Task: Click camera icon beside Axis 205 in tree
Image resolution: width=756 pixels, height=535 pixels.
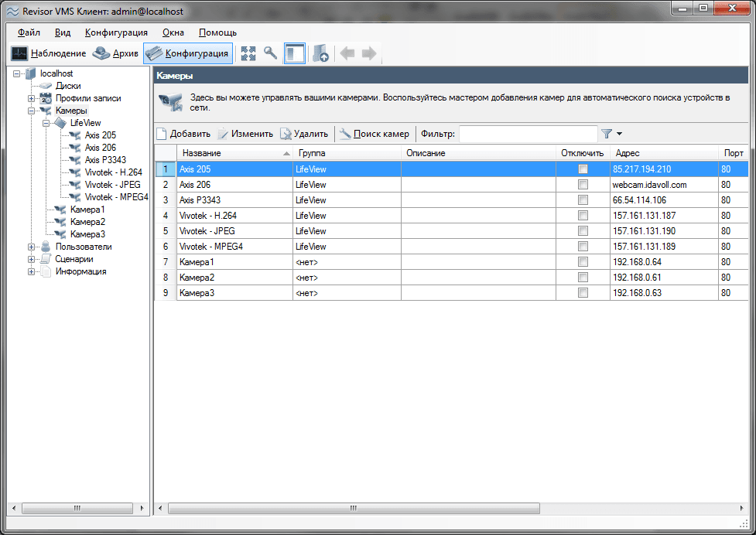Action: [x=75, y=135]
